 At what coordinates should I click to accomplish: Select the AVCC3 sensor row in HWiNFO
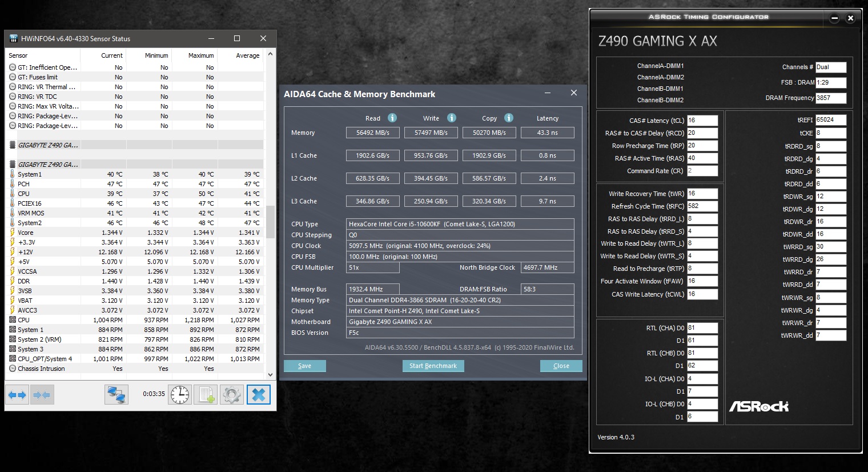[x=135, y=310]
